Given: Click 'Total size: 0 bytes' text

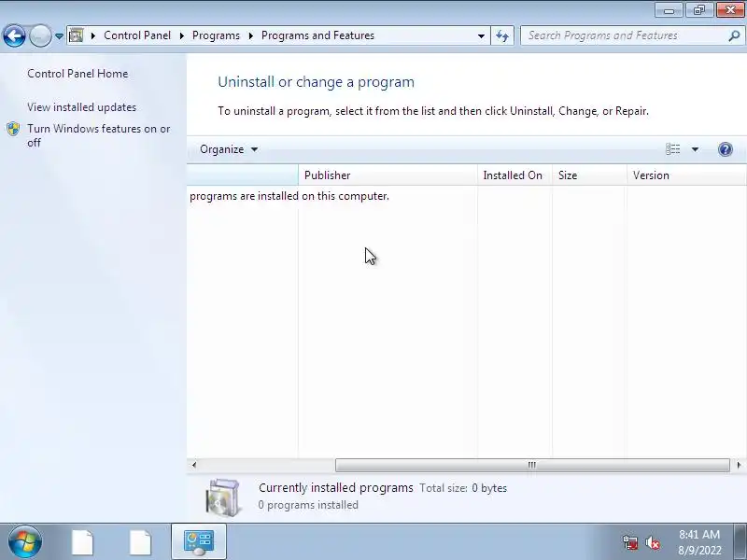Looking at the screenshot, I should tap(463, 488).
